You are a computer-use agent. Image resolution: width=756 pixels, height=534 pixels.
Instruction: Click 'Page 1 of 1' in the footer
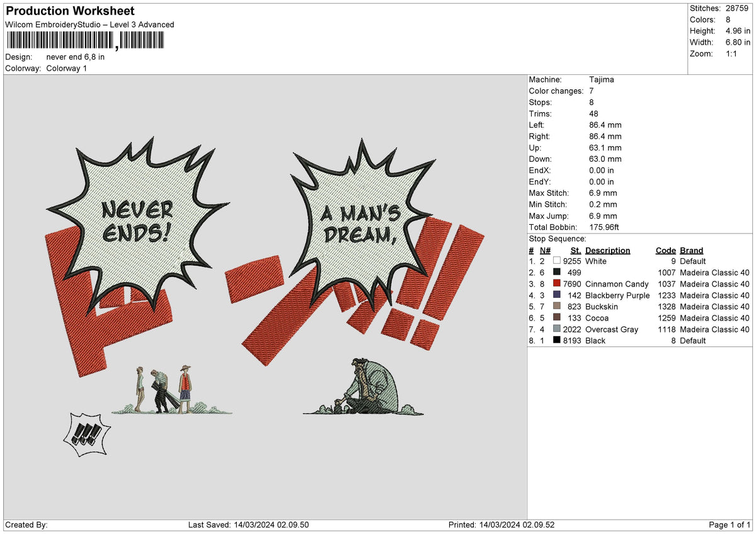pos(730,525)
